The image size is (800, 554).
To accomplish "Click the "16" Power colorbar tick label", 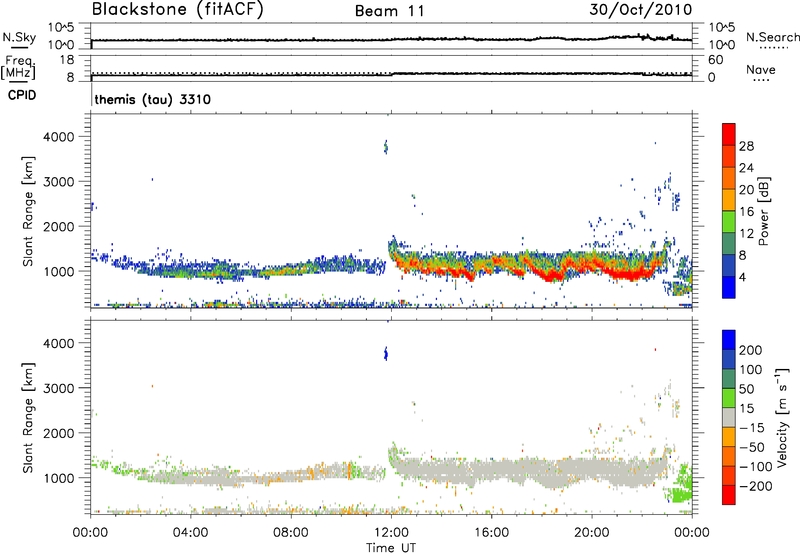I will (x=746, y=212).
